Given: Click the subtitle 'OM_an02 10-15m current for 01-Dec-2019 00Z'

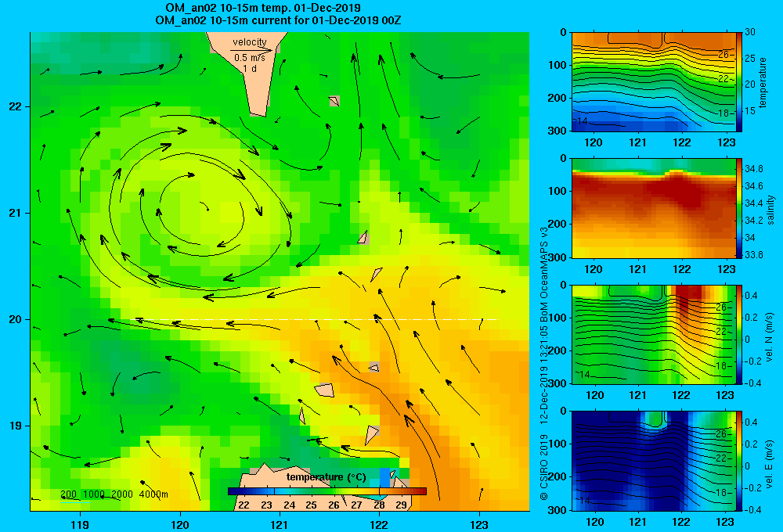Looking at the screenshot, I should (x=278, y=20).
